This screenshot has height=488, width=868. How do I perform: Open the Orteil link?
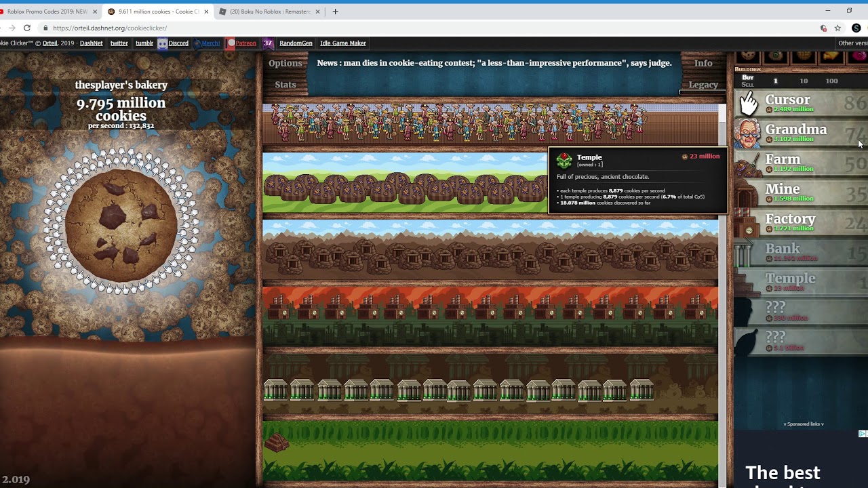pos(50,43)
